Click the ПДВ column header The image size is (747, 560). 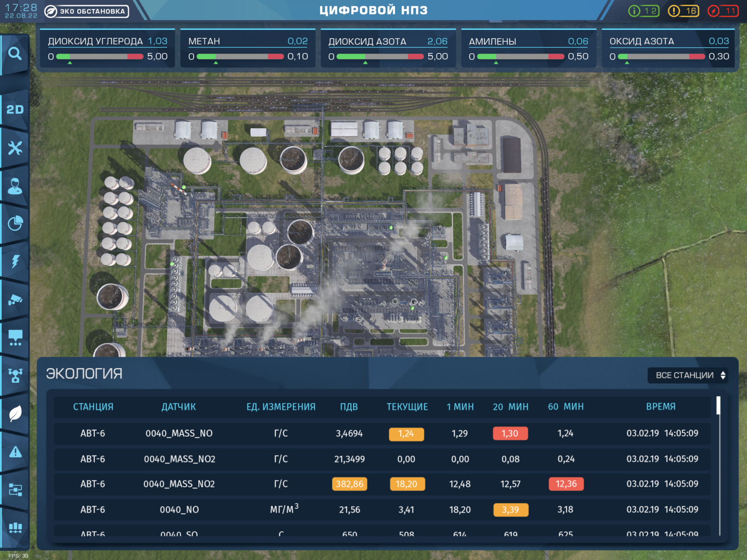click(349, 407)
